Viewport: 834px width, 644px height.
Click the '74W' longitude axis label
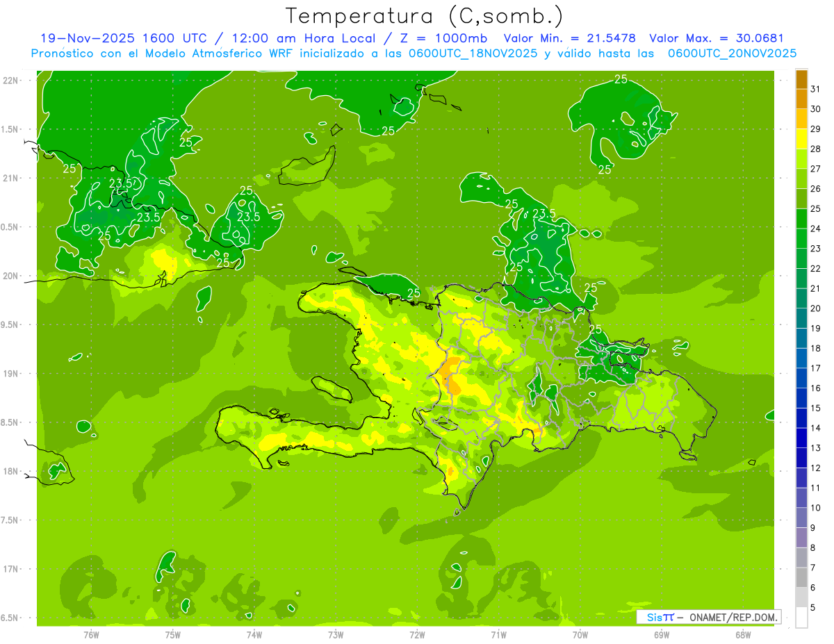[x=254, y=635]
